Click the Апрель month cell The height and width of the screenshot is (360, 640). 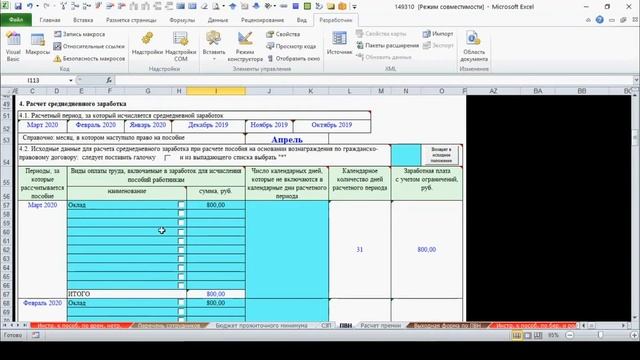[287, 140]
